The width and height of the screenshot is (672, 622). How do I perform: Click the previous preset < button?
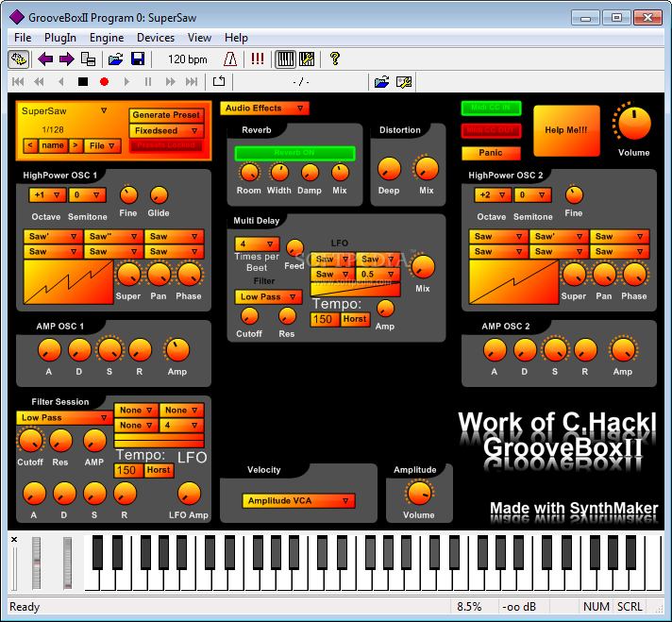[x=30, y=145]
